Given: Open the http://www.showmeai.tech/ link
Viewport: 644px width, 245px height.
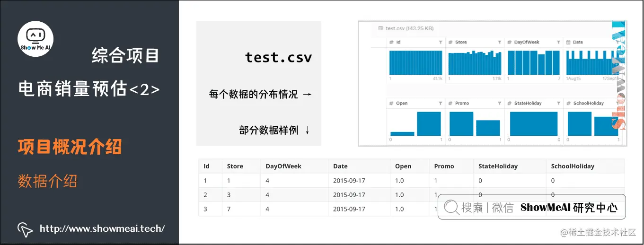Looking at the screenshot, I should [x=102, y=228].
